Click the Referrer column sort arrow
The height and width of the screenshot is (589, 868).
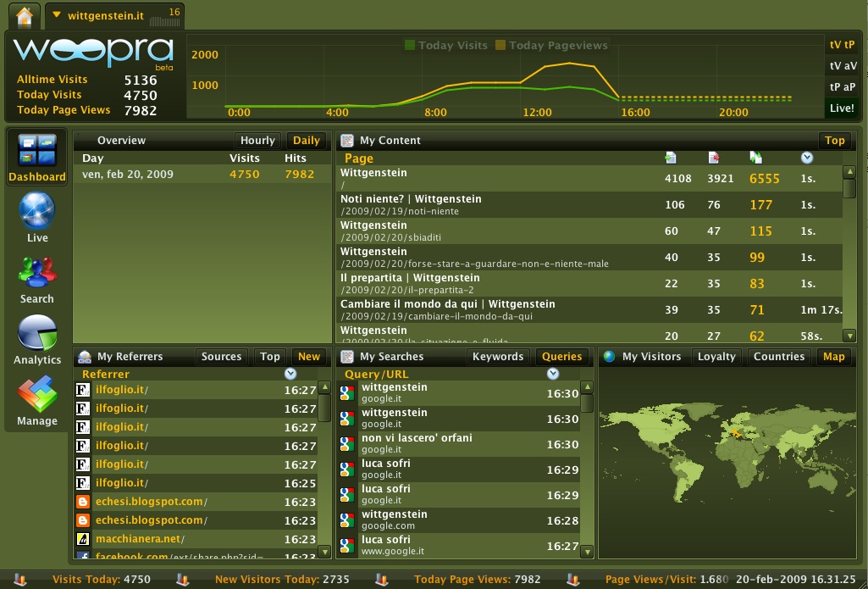[x=290, y=374]
